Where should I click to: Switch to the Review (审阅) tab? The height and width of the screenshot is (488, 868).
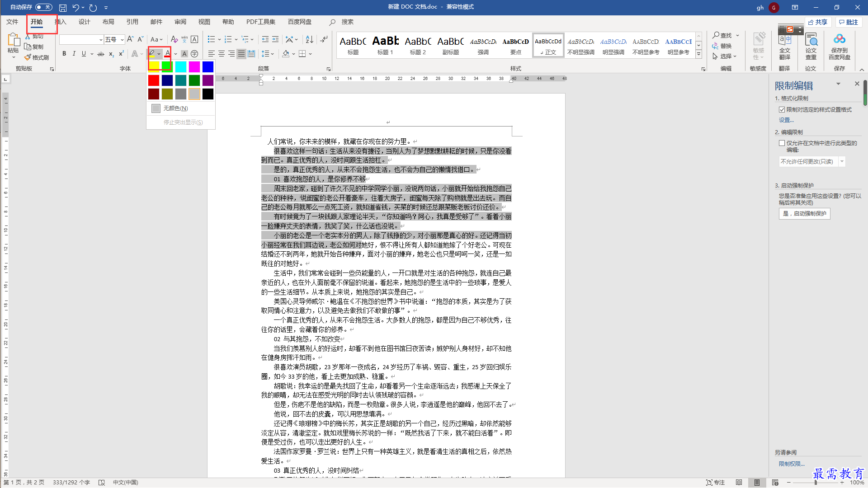pyautogui.click(x=180, y=22)
